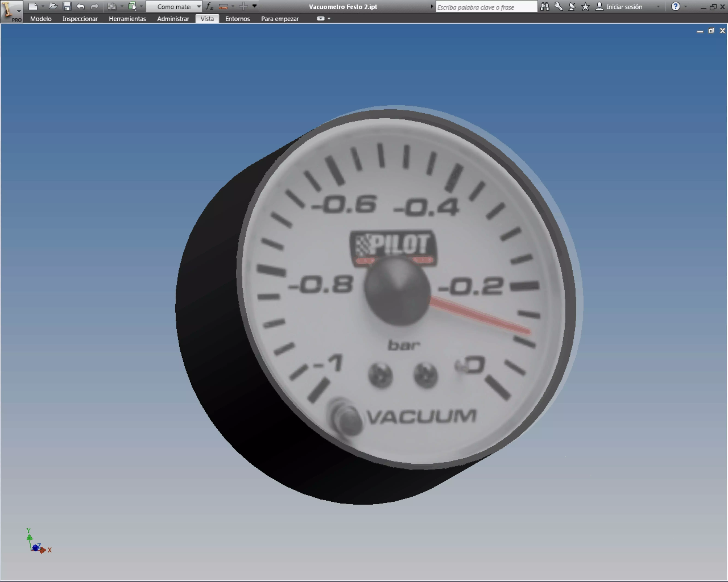This screenshot has height=582, width=728.
Task: Switch to the Administrar ribbon tab
Action: [173, 19]
